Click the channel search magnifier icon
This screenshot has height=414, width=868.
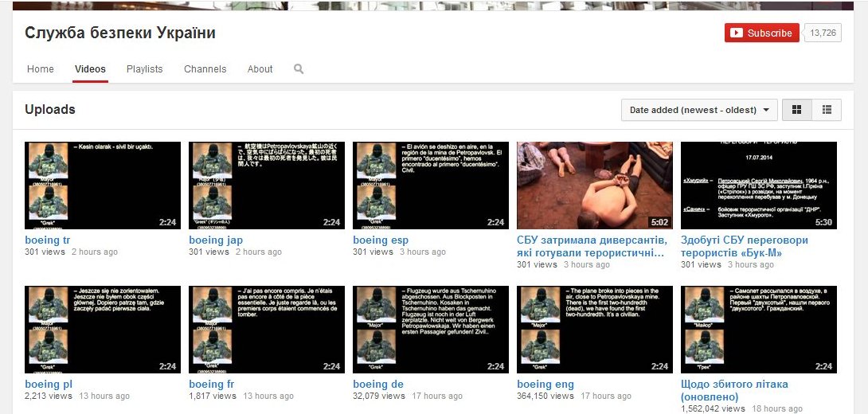coord(299,69)
